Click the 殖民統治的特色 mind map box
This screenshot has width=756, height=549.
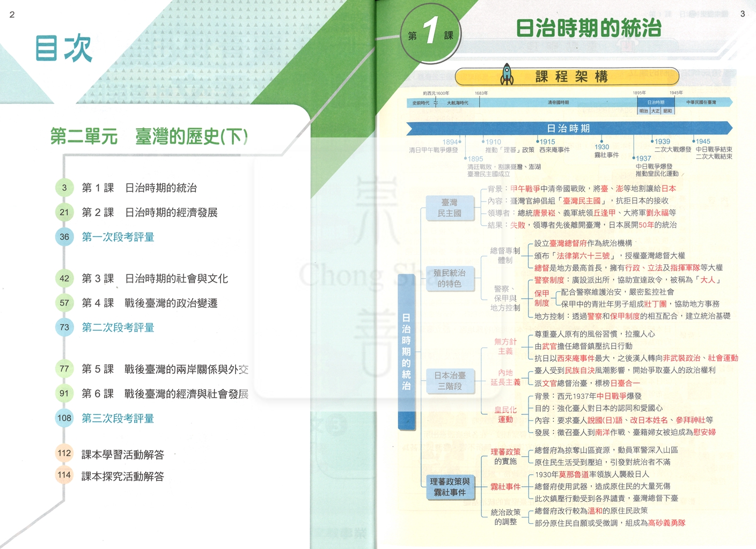pos(450,278)
